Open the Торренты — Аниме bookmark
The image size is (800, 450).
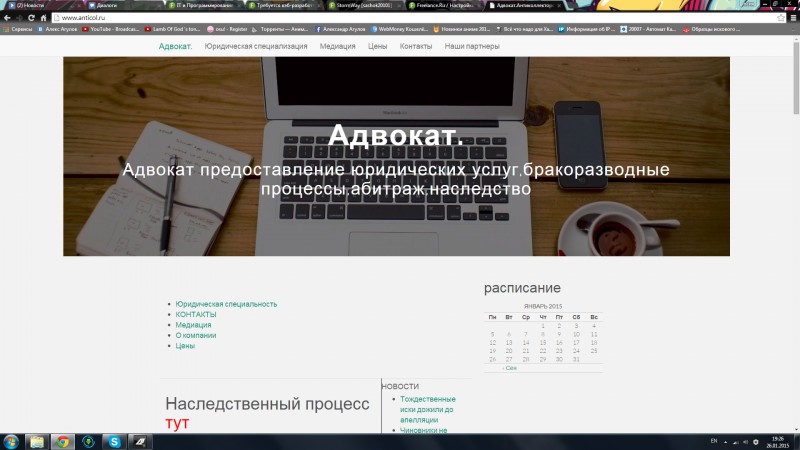280,29
